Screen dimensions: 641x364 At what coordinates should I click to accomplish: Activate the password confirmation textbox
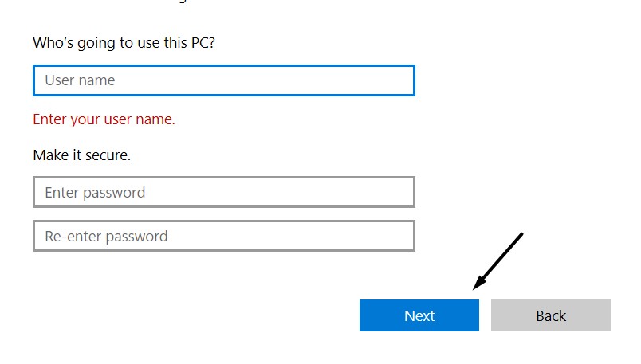pyautogui.click(x=223, y=236)
